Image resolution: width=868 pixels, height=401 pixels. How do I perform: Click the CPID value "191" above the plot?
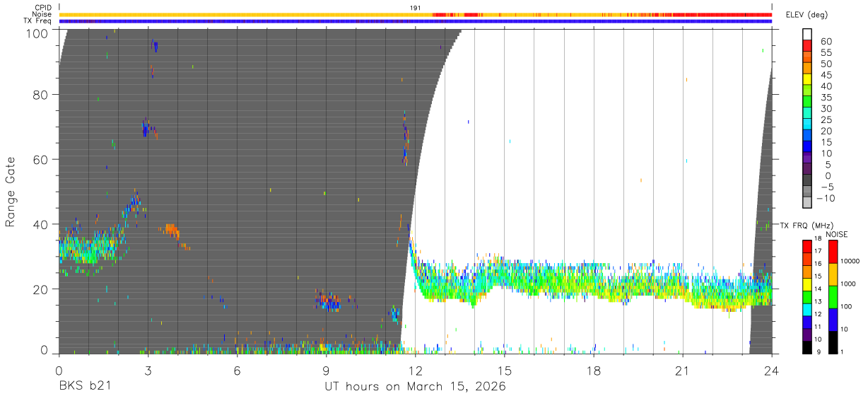[x=416, y=8]
